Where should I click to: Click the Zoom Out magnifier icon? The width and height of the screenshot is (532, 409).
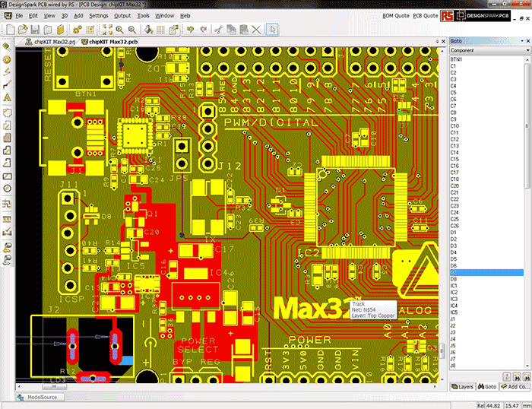click(x=132, y=30)
